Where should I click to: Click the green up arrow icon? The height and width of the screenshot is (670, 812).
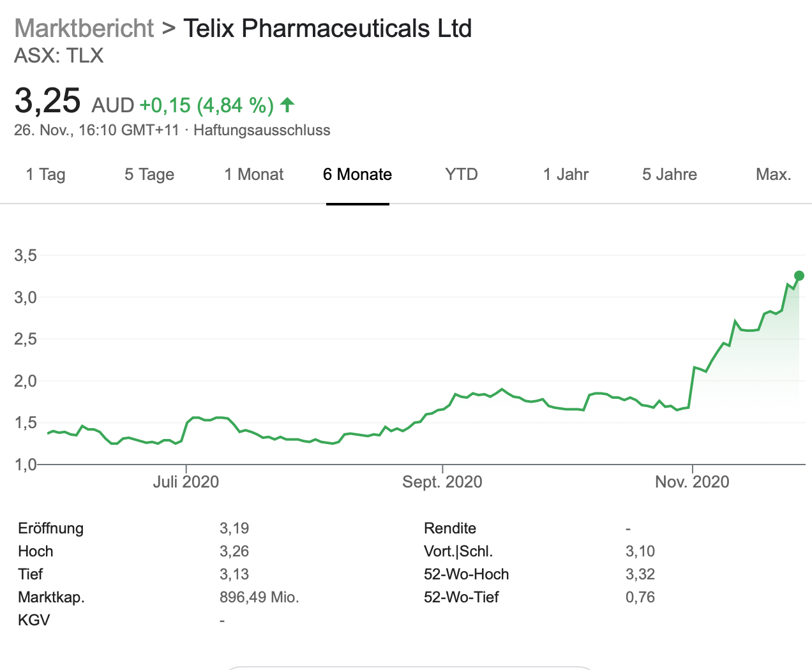coord(287,104)
